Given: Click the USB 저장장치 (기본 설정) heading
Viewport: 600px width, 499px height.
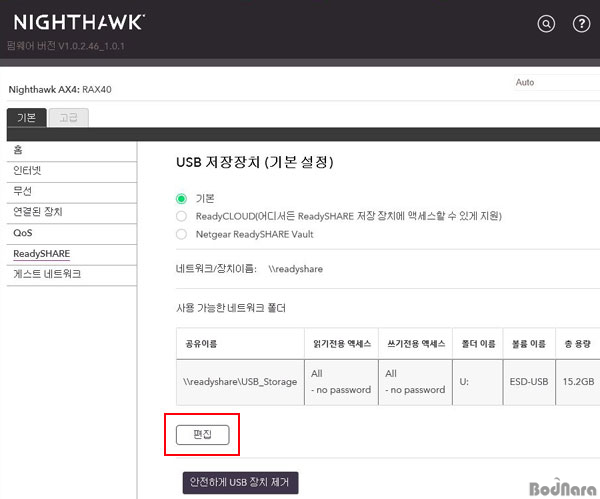Looking at the screenshot, I should coord(254,162).
